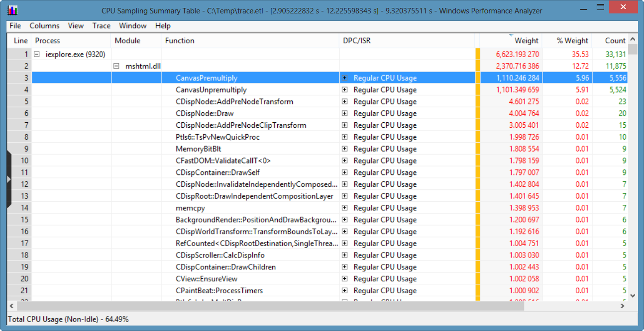Collapse the iexplore.exe (9320) process node
The height and width of the screenshot is (331, 644).
[x=37, y=54]
